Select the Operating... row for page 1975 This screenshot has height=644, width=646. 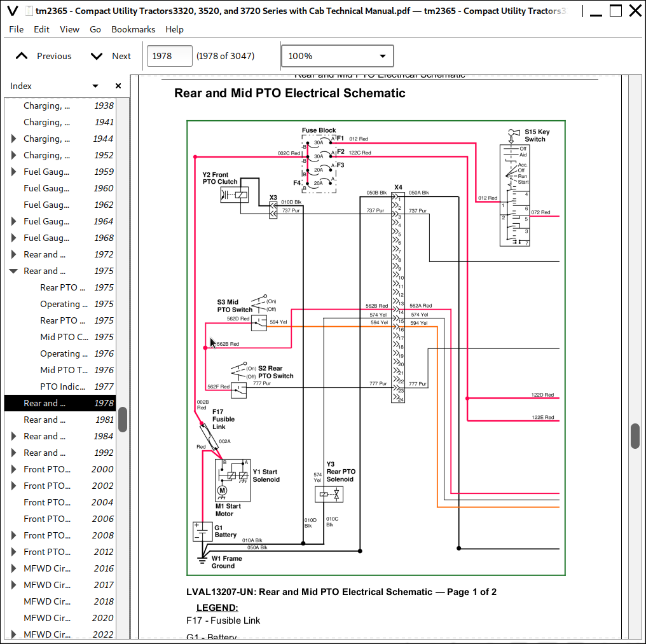[60, 304]
